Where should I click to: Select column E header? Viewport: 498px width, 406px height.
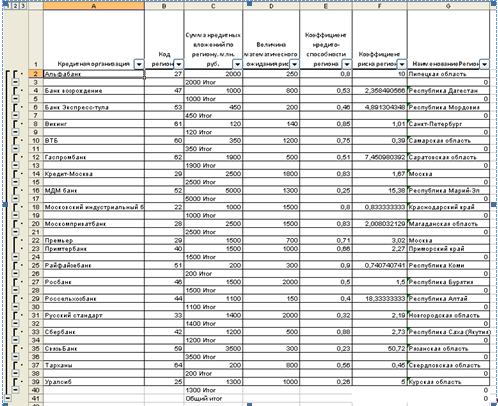(326, 6)
